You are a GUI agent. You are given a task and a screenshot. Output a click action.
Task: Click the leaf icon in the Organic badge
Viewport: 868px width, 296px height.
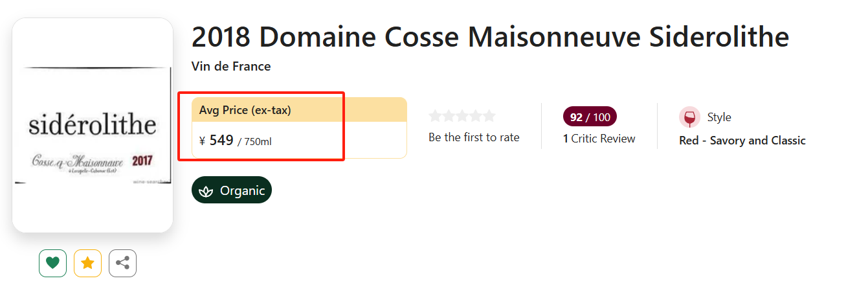click(206, 191)
